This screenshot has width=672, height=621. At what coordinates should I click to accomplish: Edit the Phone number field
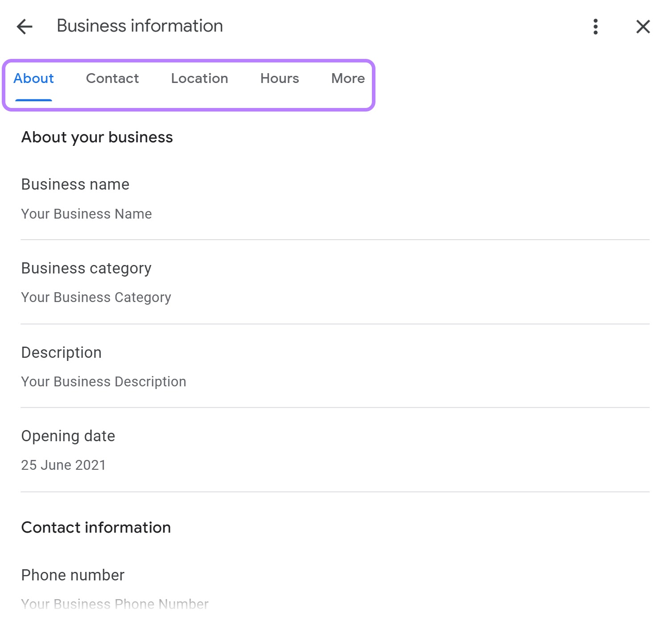(x=73, y=575)
